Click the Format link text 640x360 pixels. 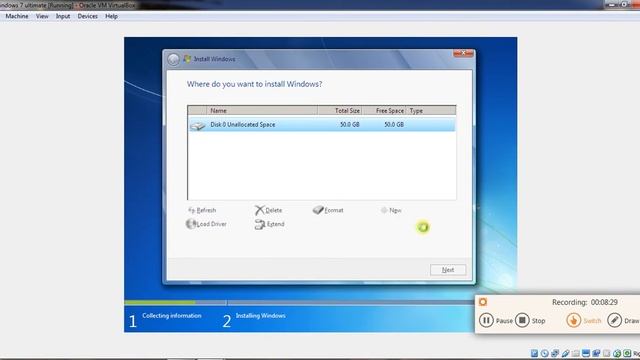coord(334,210)
